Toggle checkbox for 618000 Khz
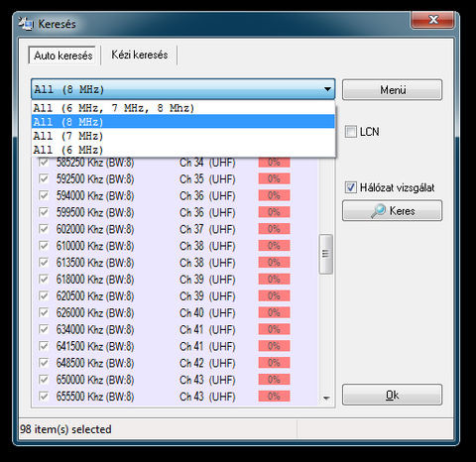Screen dimensions: 476x462 (44, 280)
